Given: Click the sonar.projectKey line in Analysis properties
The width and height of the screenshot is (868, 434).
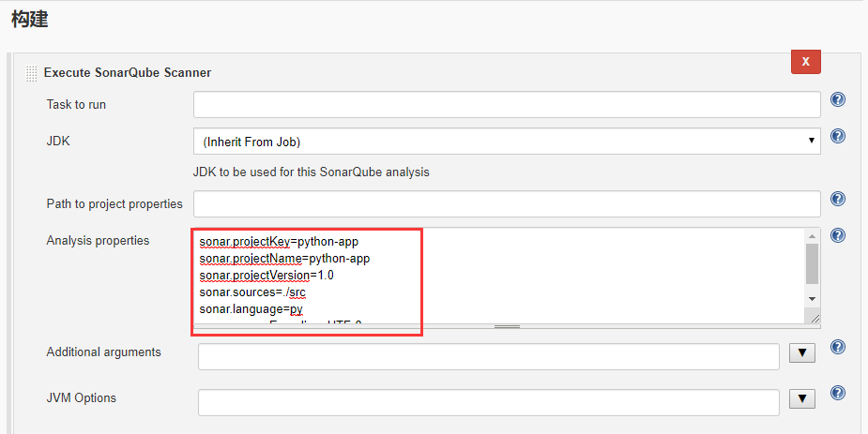Looking at the screenshot, I should tap(279, 242).
